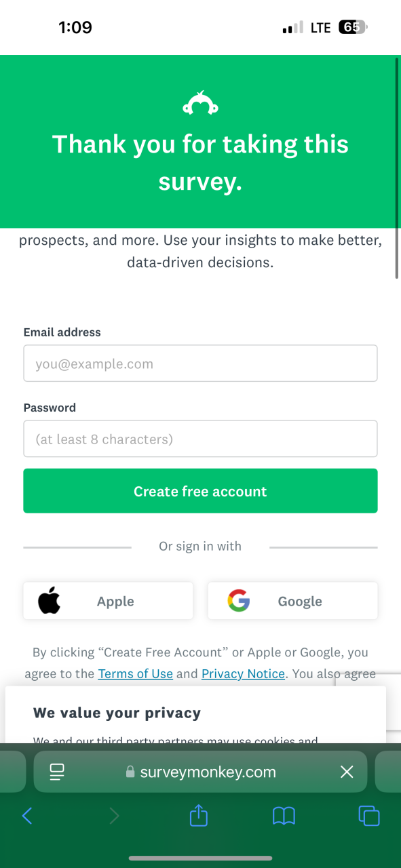Open the Terms of Use link

click(x=136, y=673)
